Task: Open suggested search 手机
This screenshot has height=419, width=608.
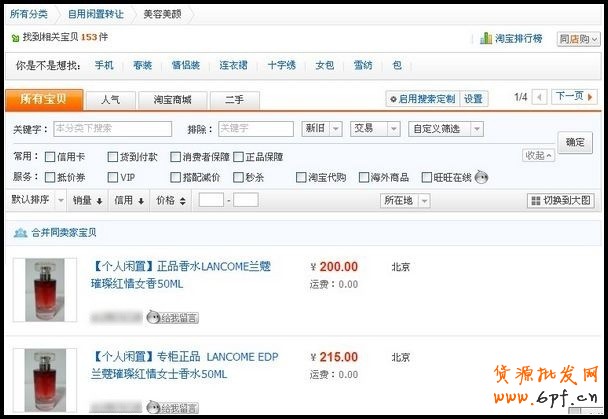Action: coord(104,65)
